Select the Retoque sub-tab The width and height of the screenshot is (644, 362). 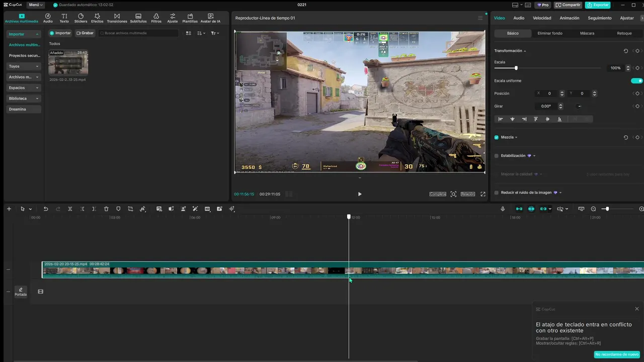pos(624,33)
